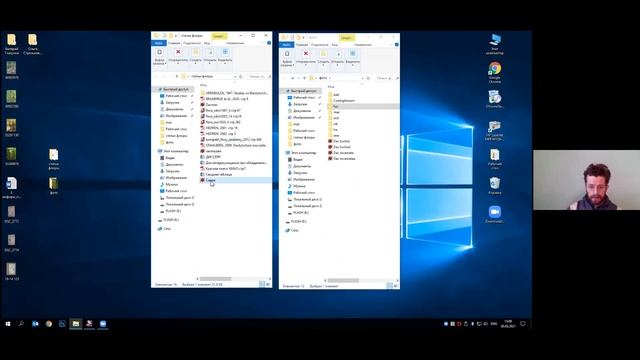
Task: Open Выделить group in the right фото window
Action: (x=353, y=58)
